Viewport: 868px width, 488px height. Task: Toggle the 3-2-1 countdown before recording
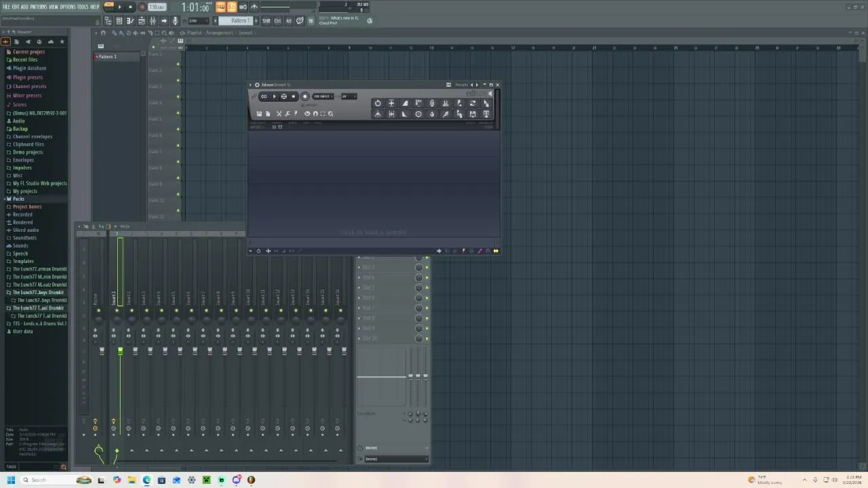point(232,7)
